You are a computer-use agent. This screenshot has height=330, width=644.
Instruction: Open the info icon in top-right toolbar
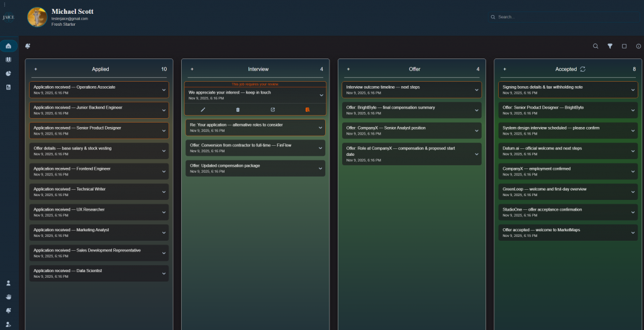coord(638,46)
